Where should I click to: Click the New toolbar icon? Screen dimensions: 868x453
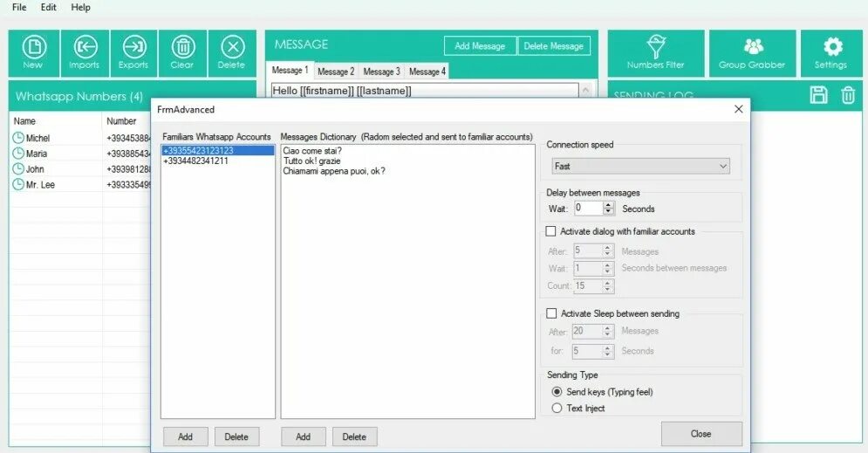[34, 53]
